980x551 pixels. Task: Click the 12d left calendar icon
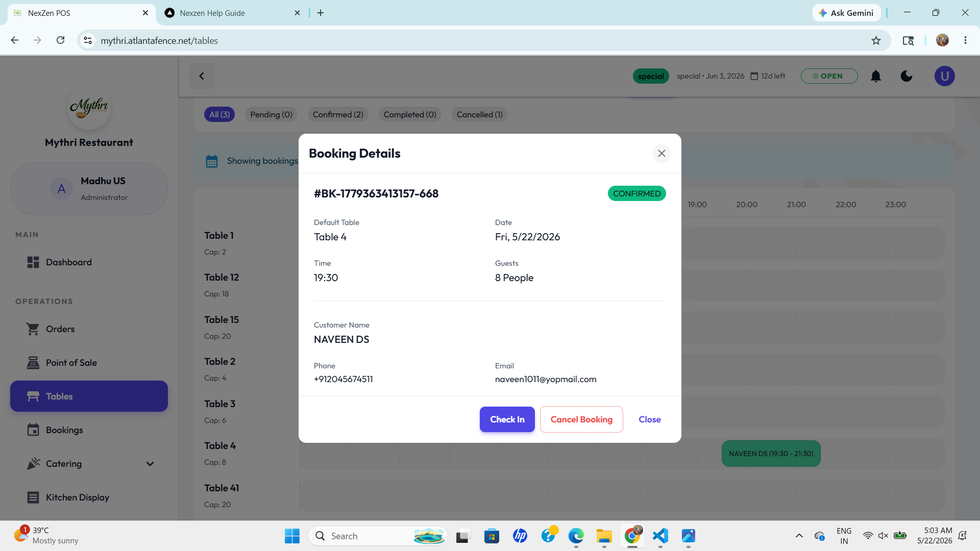pos(754,76)
